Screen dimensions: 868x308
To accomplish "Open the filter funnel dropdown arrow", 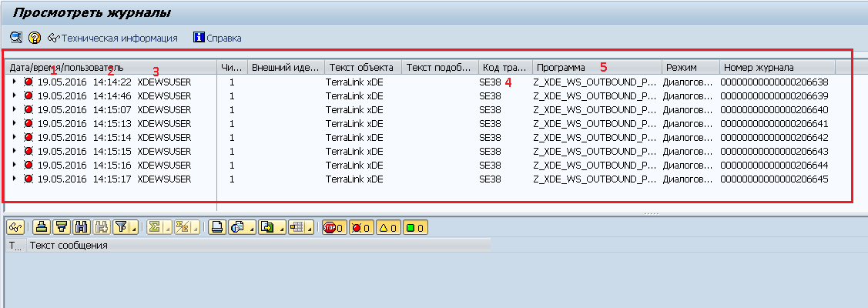I will pos(134,227).
